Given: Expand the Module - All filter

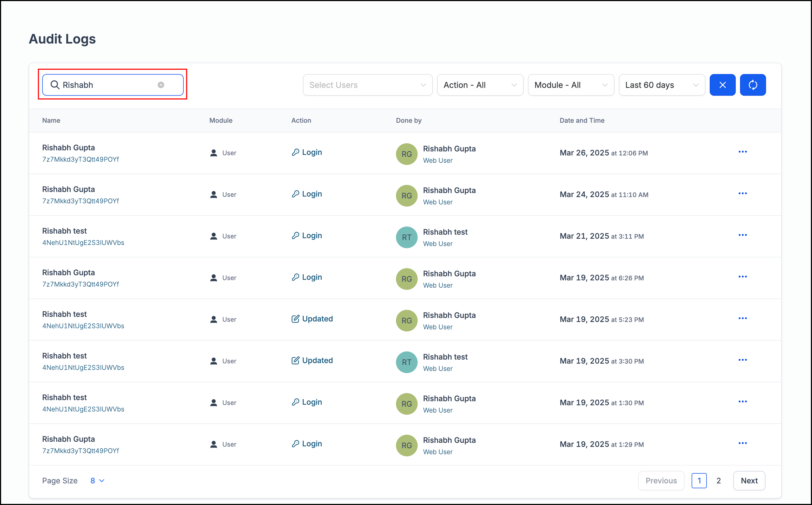Looking at the screenshot, I should [x=571, y=85].
